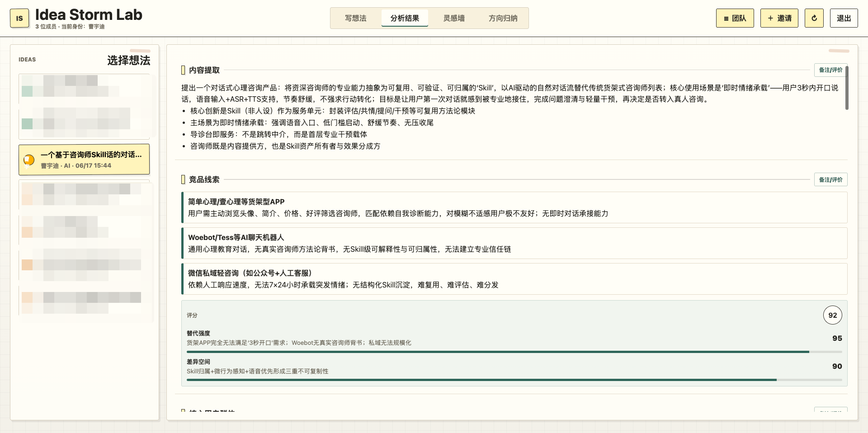The height and width of the screenshot is (433, 868).
Task: Click bullet 主场景为即时情绪承载
Action: [312, 122]
